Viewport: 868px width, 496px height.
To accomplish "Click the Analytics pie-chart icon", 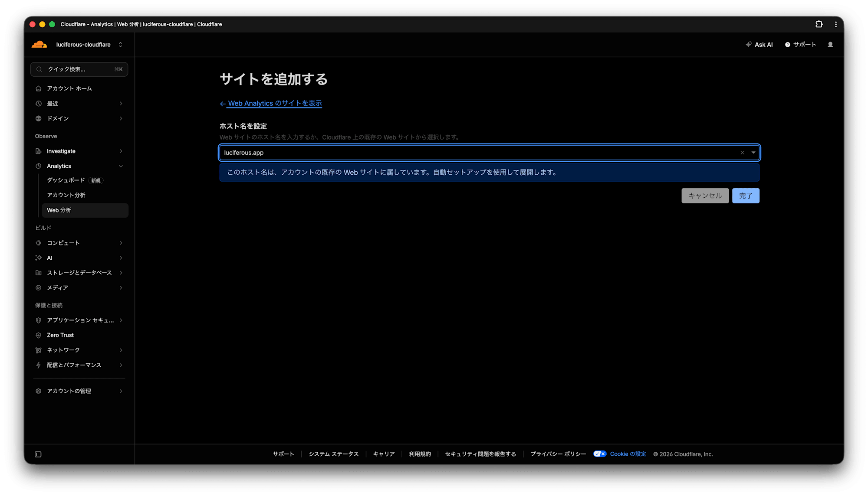I will pyautogui.click(x=39, y=166).
